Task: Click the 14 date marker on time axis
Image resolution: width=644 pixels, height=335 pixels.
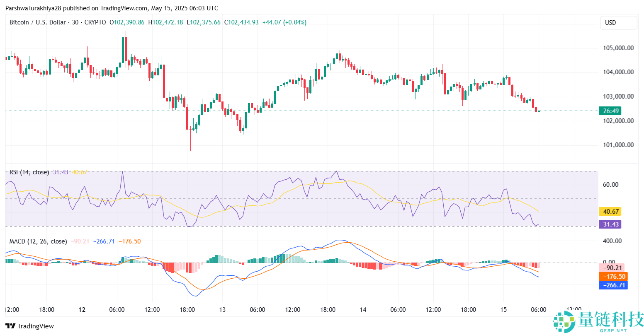Action: coord(363,309)
